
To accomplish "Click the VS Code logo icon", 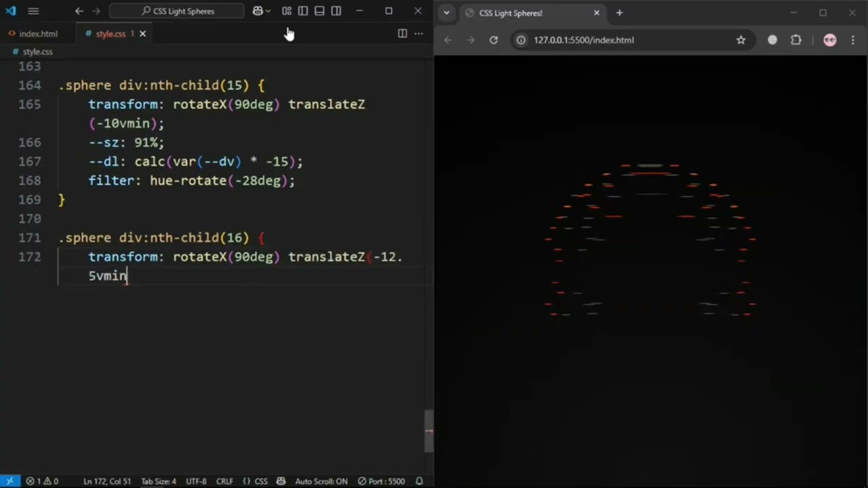I will coord(10,11).
